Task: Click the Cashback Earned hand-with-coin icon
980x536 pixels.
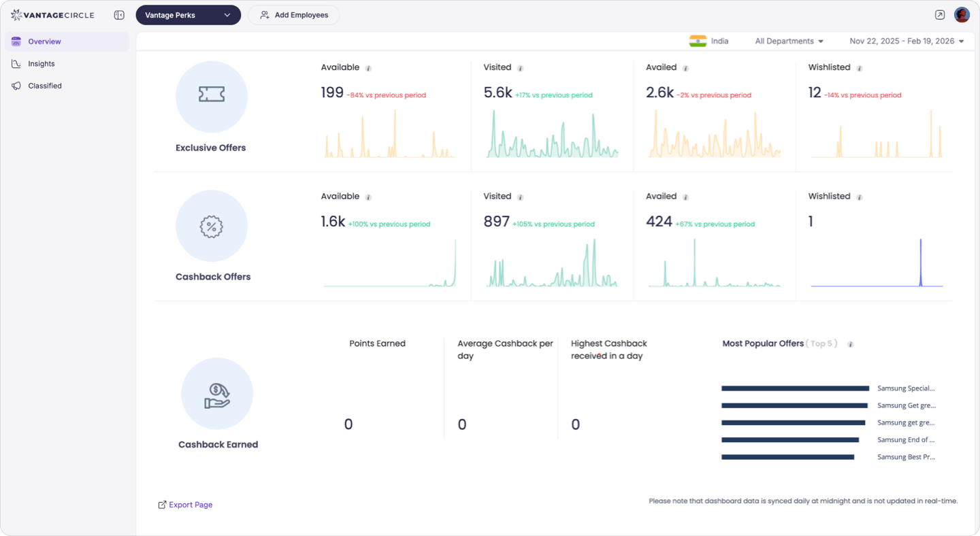Action: click(216, 393)
